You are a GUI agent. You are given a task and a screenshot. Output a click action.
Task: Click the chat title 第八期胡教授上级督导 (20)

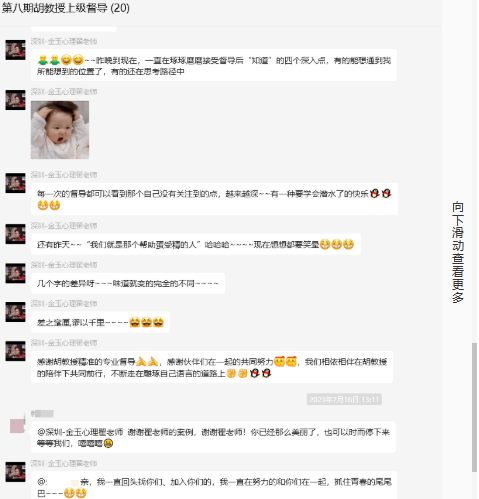point(66,8)
